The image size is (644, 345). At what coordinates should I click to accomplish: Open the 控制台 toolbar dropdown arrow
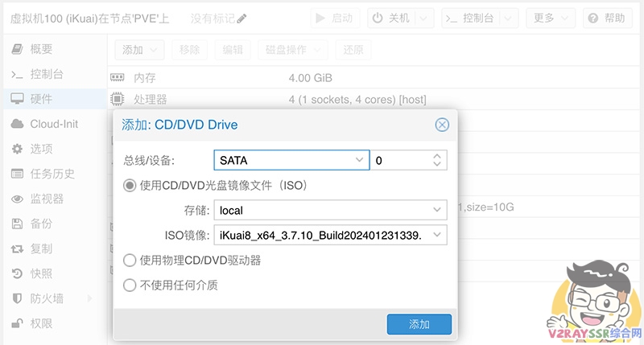[x=509, y=18]
